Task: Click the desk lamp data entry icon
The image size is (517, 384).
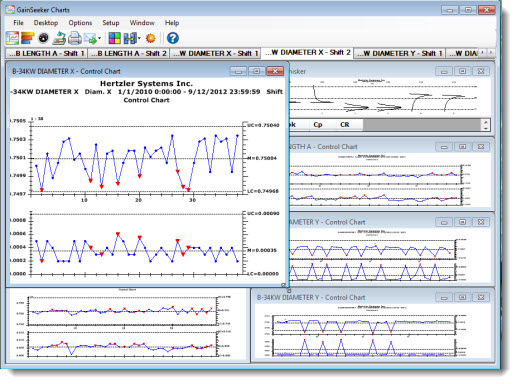Action: tap(59, 38)
